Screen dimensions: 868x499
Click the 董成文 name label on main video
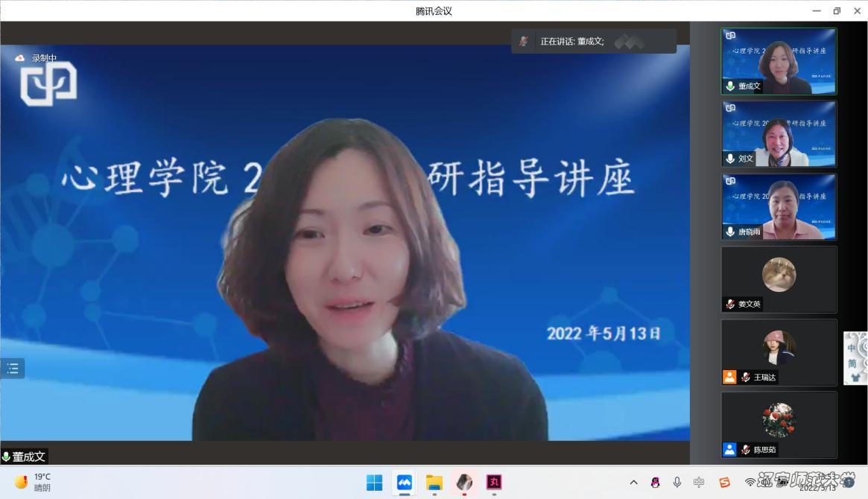click(x=25, y=457)
